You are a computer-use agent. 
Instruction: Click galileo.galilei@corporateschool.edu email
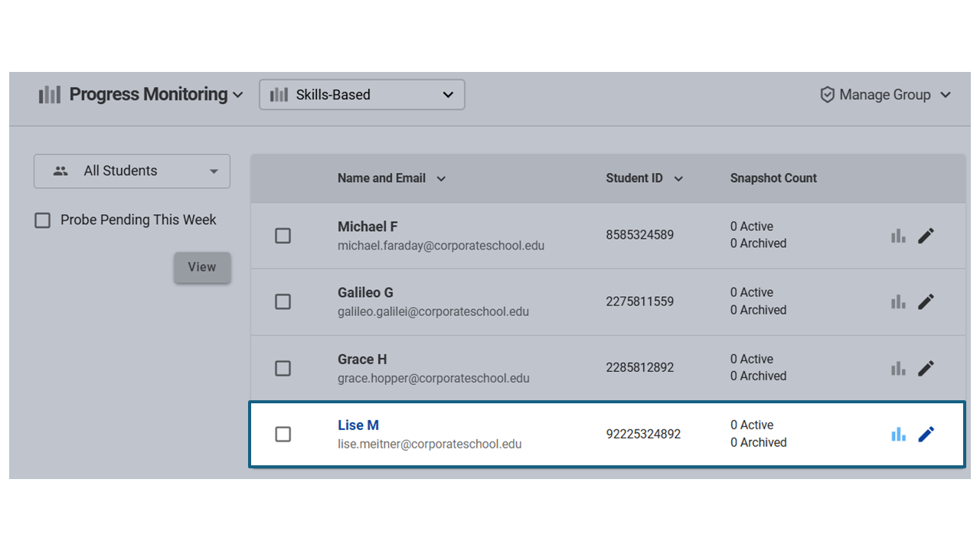point(433,311)
